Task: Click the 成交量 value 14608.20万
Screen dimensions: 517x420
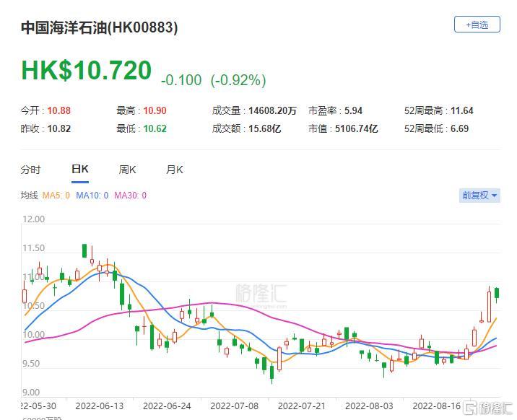Action: point(273,110)
